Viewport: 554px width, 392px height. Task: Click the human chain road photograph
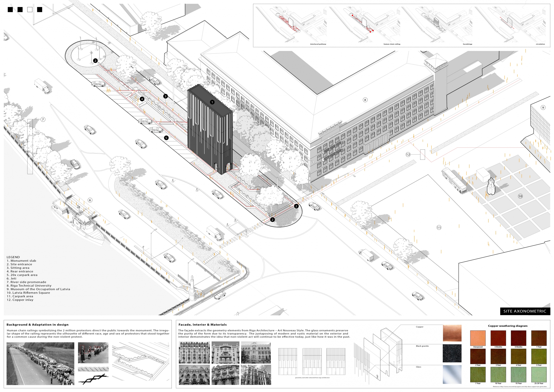click(40, 364)
